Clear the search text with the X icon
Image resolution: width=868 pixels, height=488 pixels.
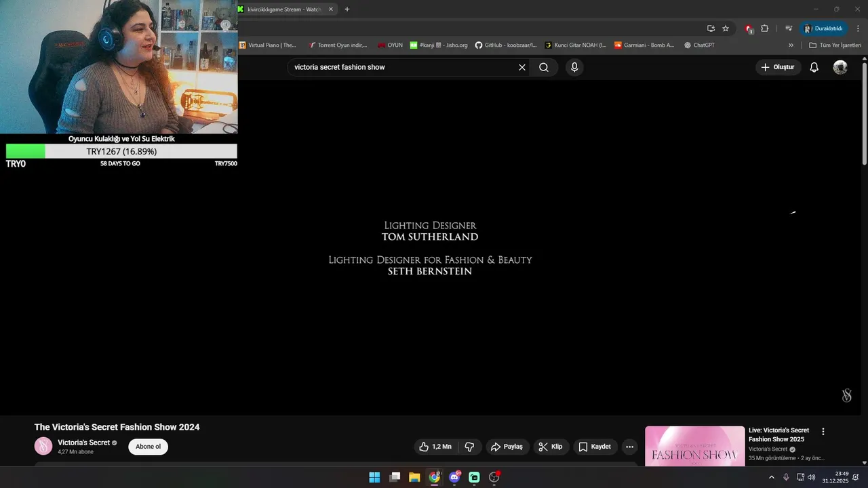pos(522,67)
